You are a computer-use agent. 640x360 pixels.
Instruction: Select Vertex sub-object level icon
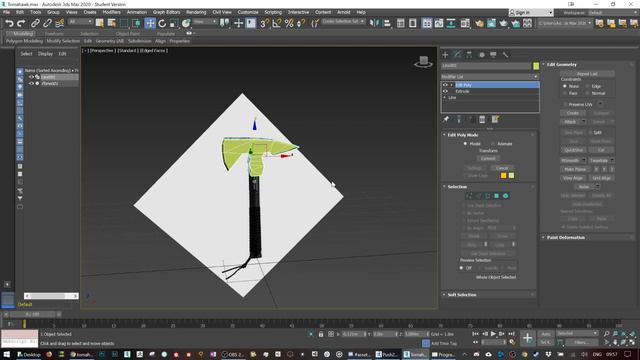tap(469, 196)
